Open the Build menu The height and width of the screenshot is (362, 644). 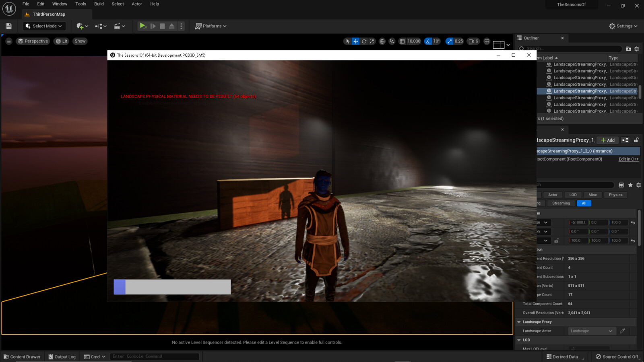click(x=99, y=4)
